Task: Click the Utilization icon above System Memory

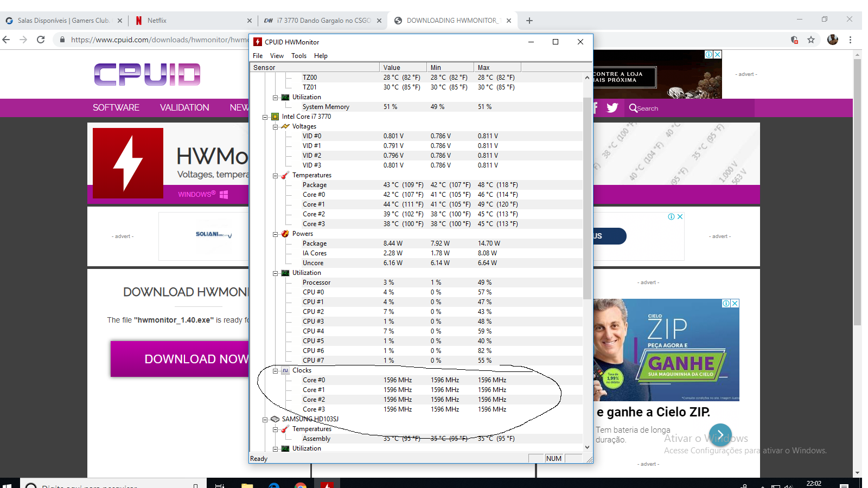Action: (285, 97)
